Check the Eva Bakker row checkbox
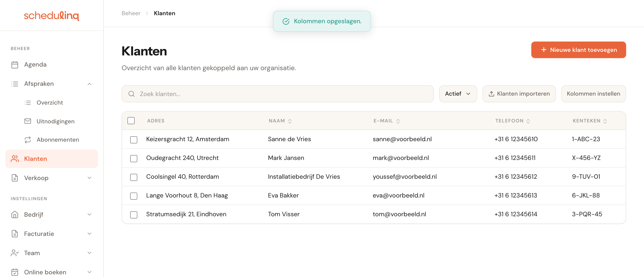This screenshot has width=644, height=277. (134, 196)
